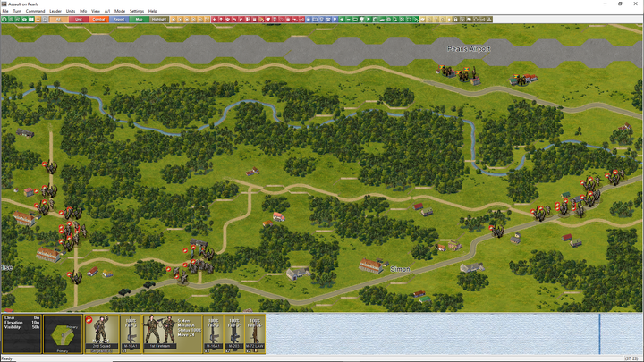Viewport: 644px width, 362px height.
Task: Zoom out with the green minus icon
Action: click(348, 20)
